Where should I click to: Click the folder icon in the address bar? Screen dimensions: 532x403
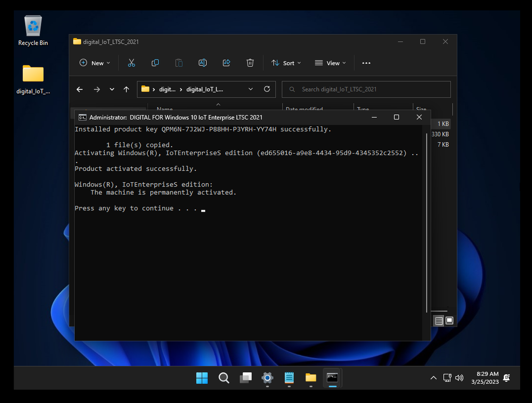pos(145,89)
